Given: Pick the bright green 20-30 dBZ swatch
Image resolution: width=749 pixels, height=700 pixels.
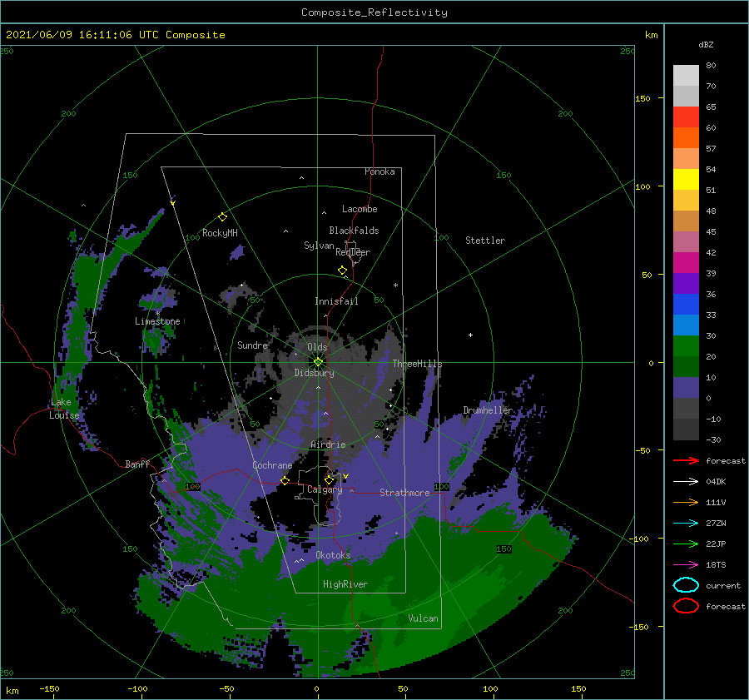Looking at the screenshot, I should tap(686, 346).
